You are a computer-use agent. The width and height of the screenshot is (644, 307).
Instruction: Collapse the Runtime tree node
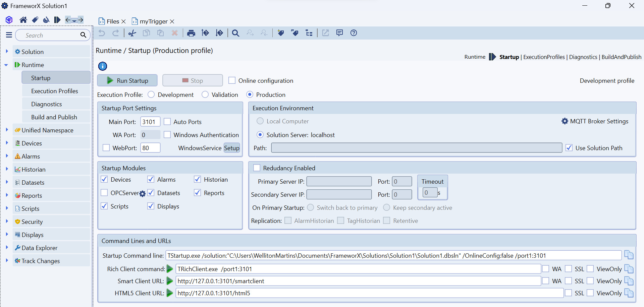click(6, 65)
